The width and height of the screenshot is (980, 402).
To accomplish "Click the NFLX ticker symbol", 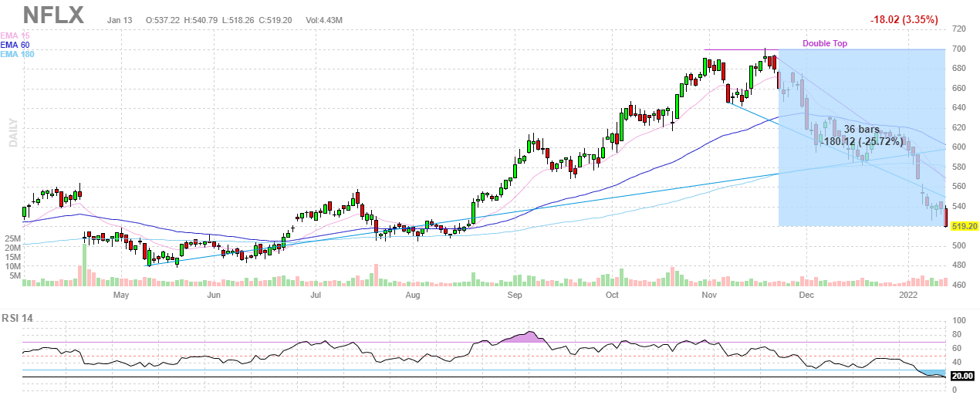I will click(x=53, y=15).
